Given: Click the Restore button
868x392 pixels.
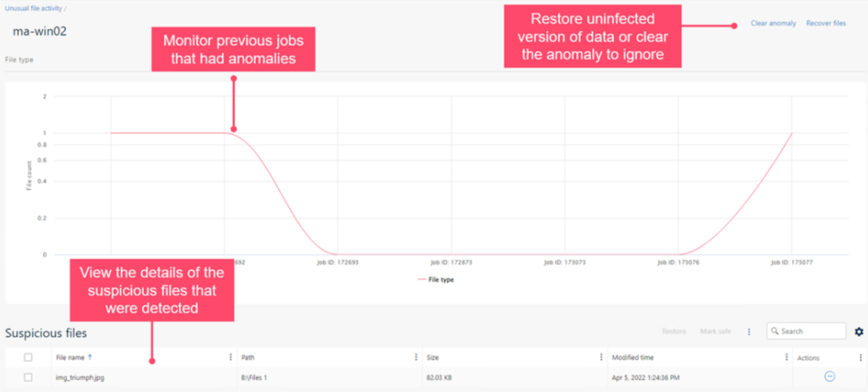Looking at the screenshot, I should (x=674, y=331).
